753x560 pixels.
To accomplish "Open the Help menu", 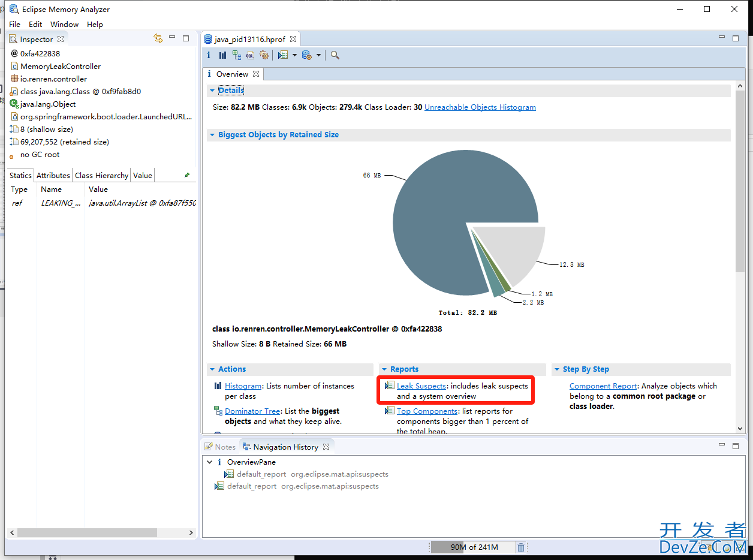I will coord(95,24).
